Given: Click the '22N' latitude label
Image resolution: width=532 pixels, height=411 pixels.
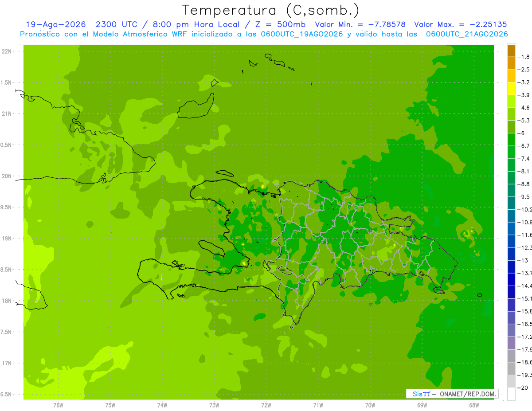Looking at the screenshot, I should [7, 51].
